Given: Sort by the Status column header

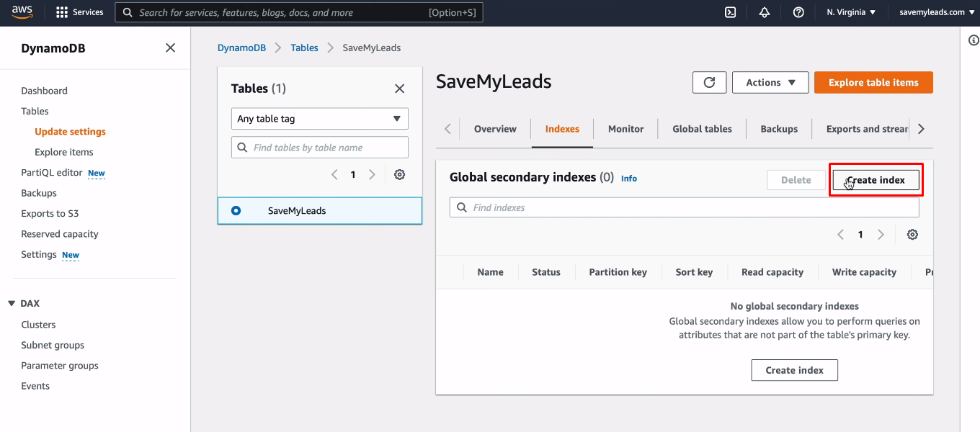Looking at the screenshot, I should [x=545, y=272].
